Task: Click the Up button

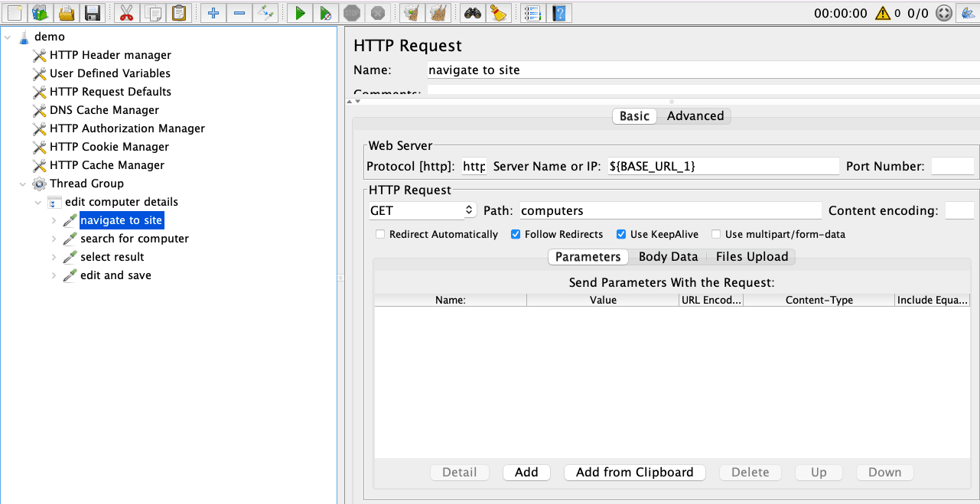Action: 819,473
